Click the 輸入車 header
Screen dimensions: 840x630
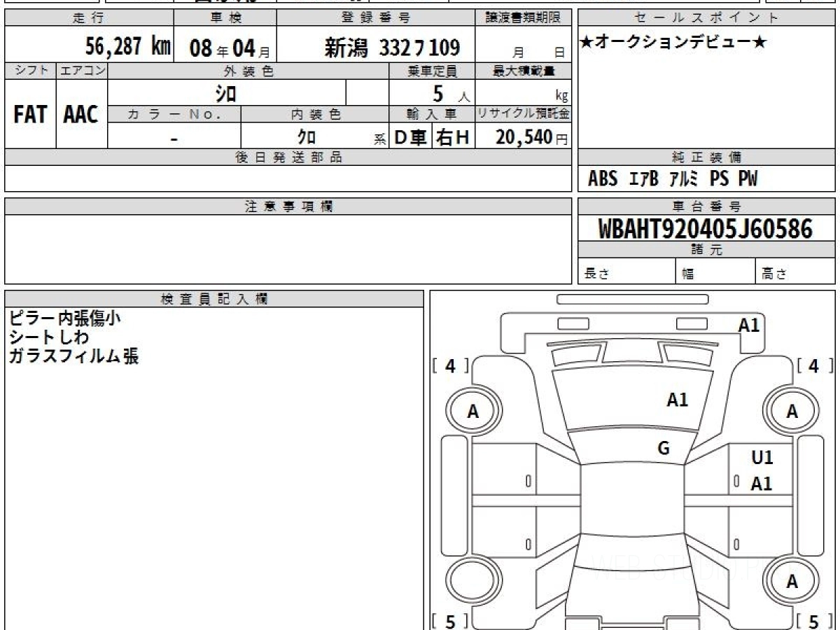(432, 113)
